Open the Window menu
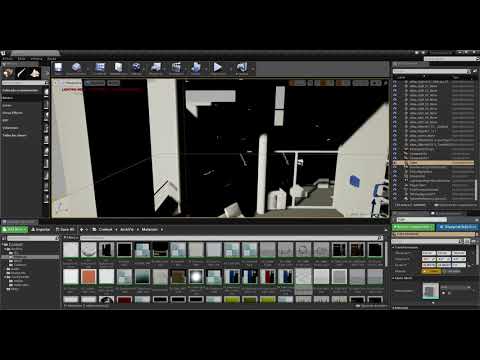The image size is (480, 360). 36,58
